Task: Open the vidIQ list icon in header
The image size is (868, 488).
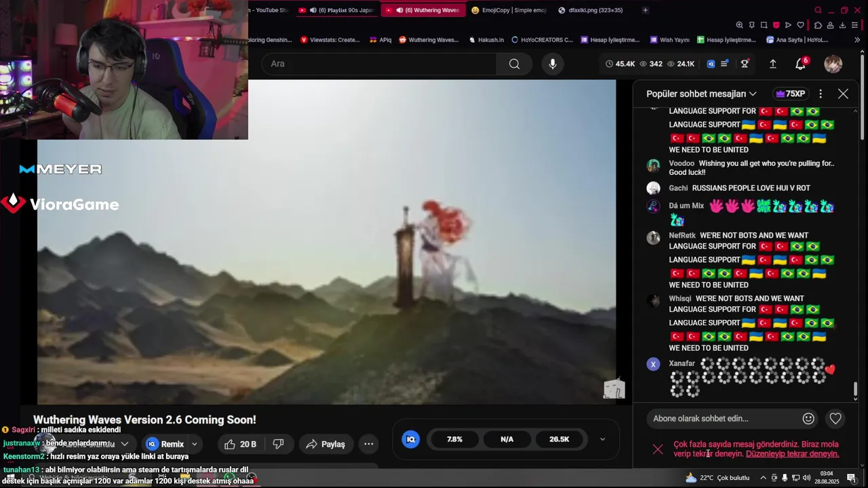Action: 724,64
